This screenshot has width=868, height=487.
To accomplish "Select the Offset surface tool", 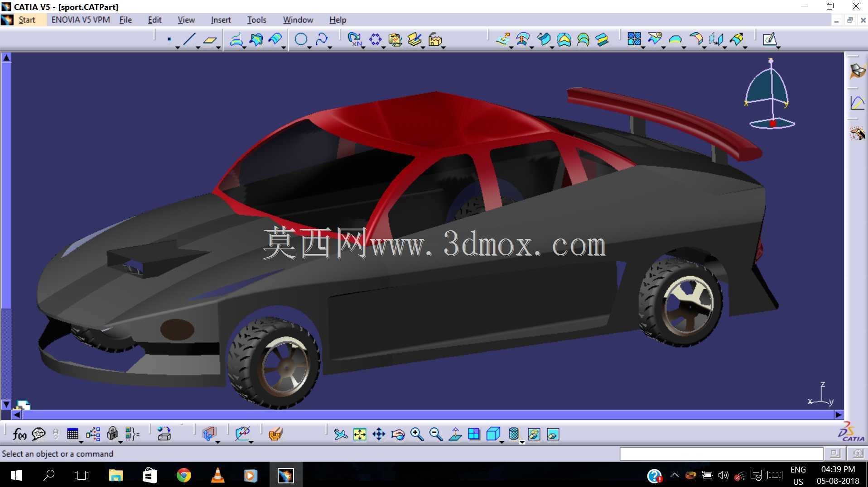I will [523, 39].
